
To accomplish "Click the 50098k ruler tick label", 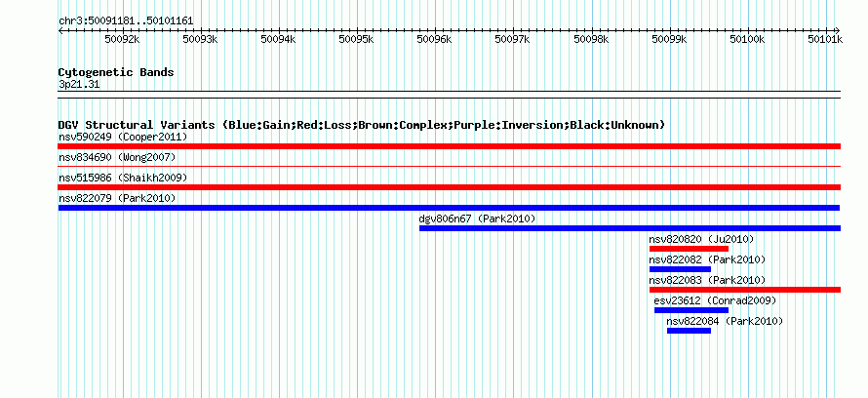I will (x=592, y=39).
